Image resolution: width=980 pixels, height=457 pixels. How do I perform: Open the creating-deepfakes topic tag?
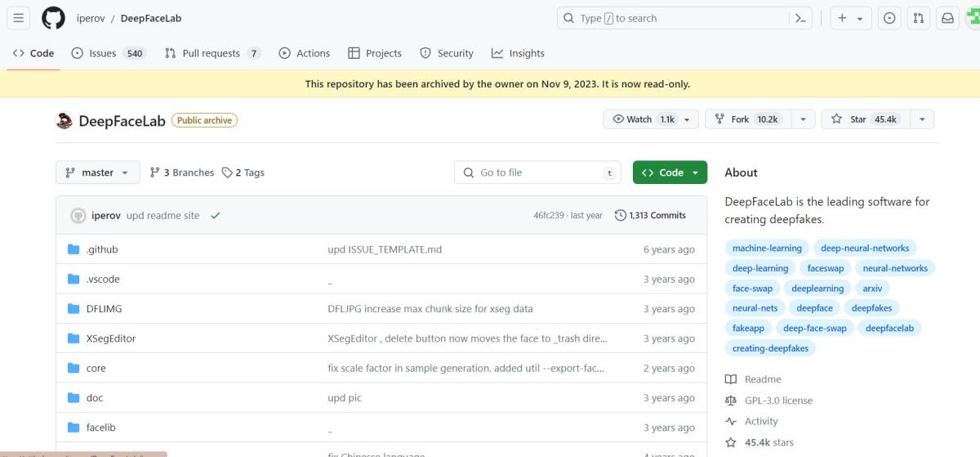tap(770, 348)
